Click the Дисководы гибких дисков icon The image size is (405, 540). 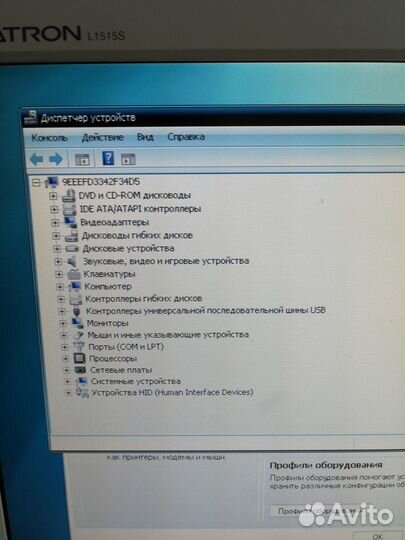(x=72, y=236)
